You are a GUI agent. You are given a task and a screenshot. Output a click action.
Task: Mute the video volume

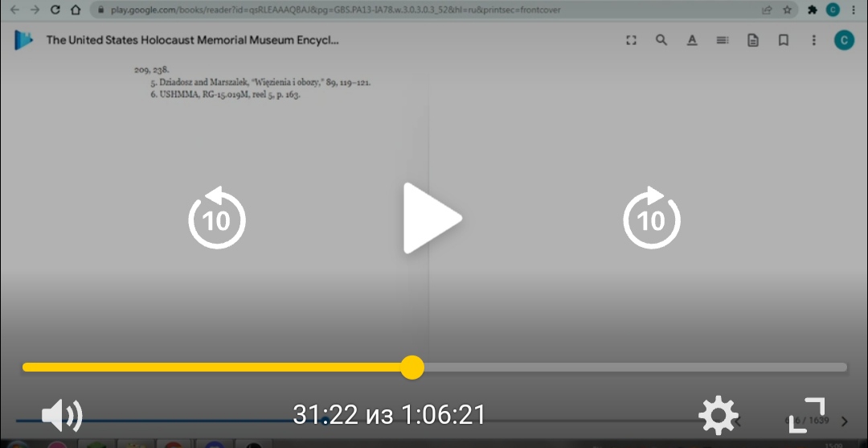click(62, 415)
